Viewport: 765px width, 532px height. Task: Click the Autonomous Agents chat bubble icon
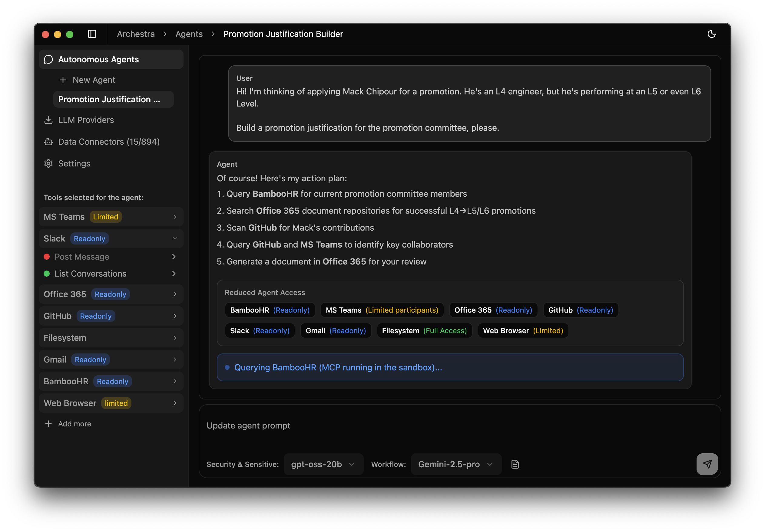[x=49, y=59]
